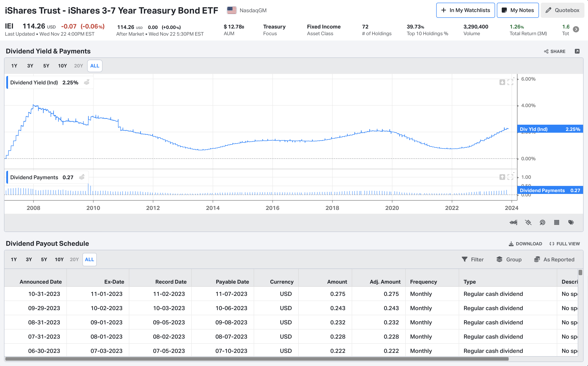Open the My Notes panel

click(518, 10)
